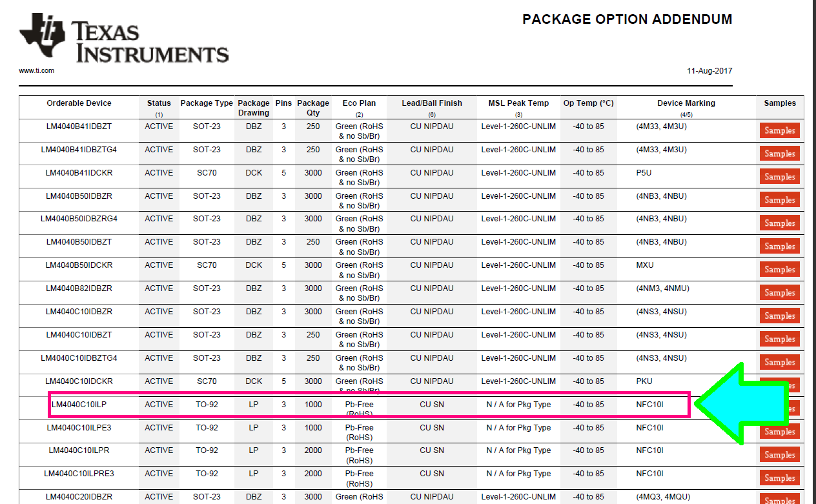Click device marking PKU

point(644,381)
